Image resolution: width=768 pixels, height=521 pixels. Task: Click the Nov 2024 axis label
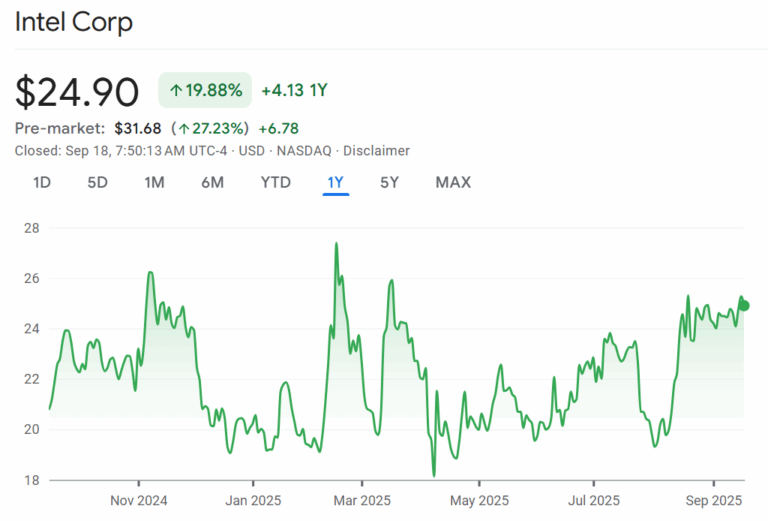point(139,500)
